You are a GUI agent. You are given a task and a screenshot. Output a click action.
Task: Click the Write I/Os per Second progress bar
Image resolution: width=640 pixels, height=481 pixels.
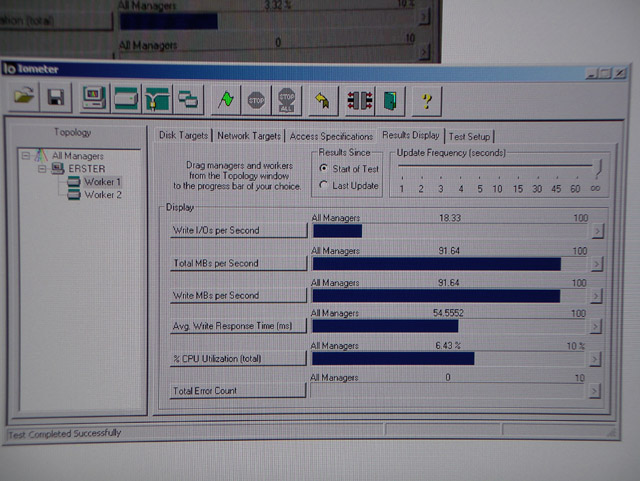click(x=450, y=231)
